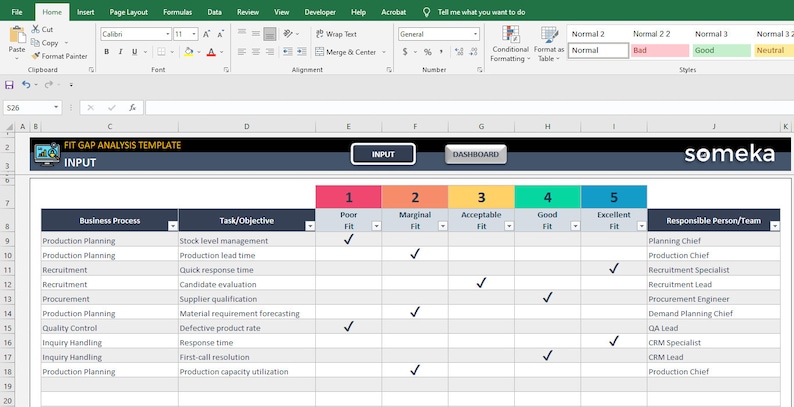Toggle Acceptable Fit check for Candidate evaluation
Screen dimensions: 794x407
pos(481,283)
